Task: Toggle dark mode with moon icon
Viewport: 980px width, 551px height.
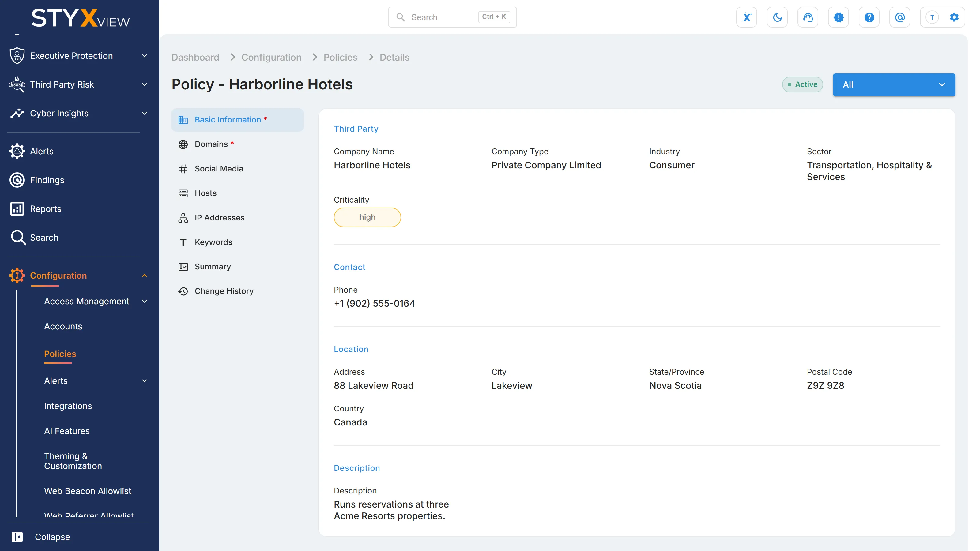Action: tap(777, 17)
